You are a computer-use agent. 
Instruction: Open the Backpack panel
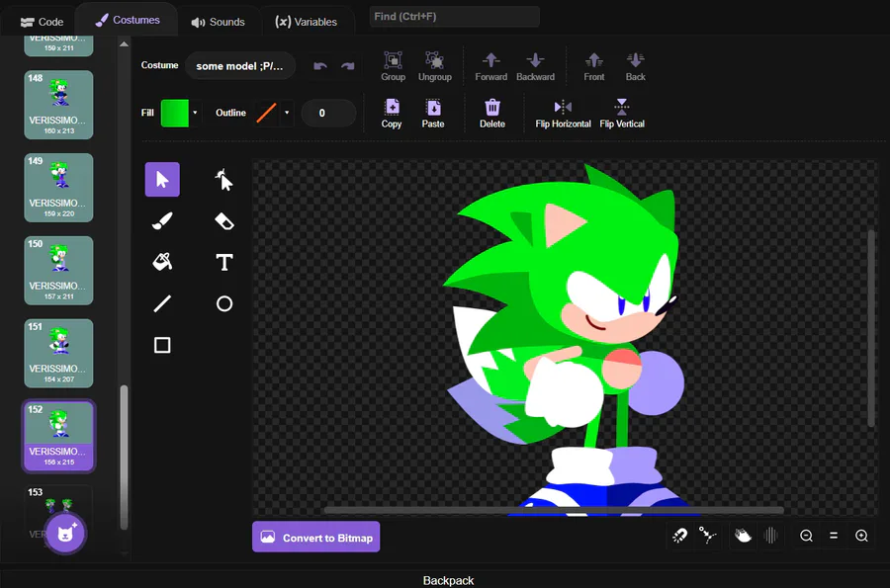click(448, 580)
